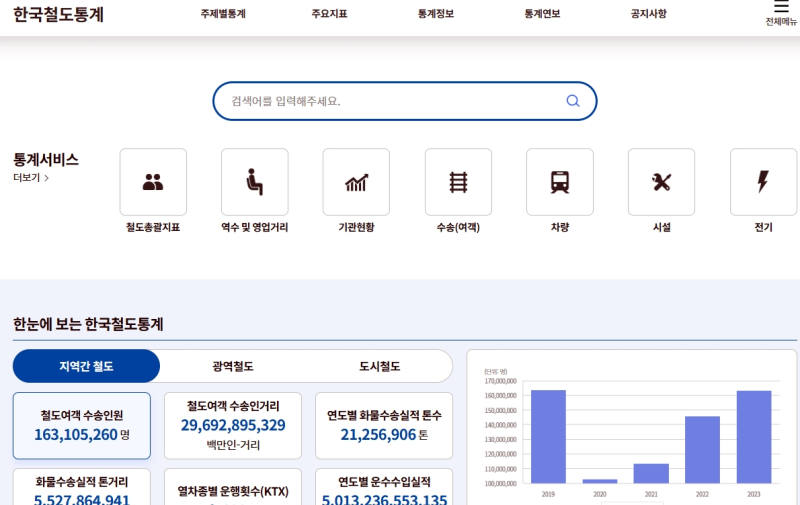Open the 철도총괄지표 people icon

153,182
